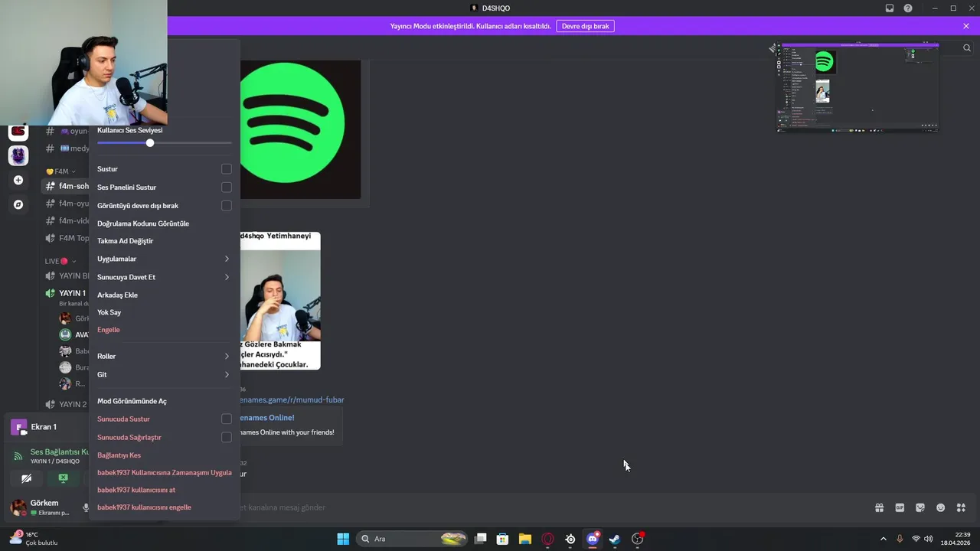This screenshot has width=980, height=551.
Task: Click the Spotify logo image
Action: [300, 129]
